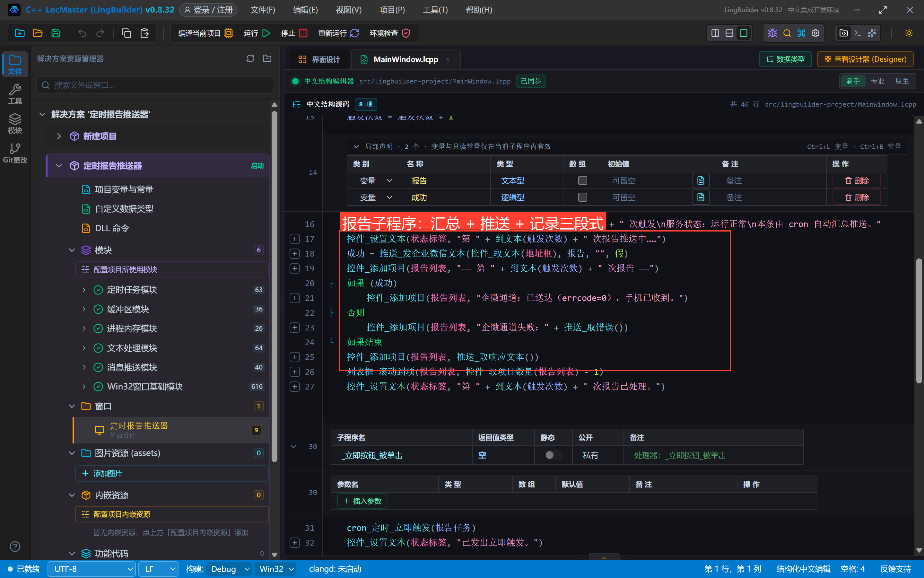The image size is (924, 578).
Task: Select 专业 editing mode
Action: coord(877,81)
